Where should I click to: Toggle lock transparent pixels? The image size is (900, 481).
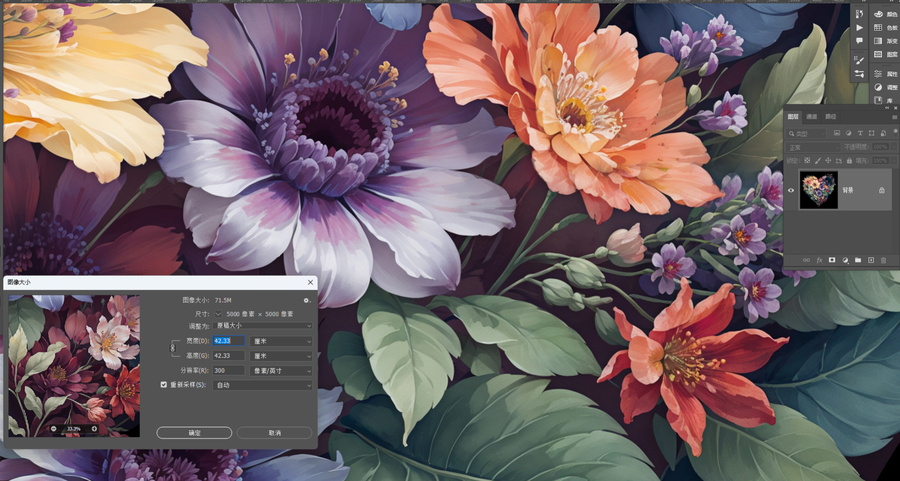pos(807,161)
